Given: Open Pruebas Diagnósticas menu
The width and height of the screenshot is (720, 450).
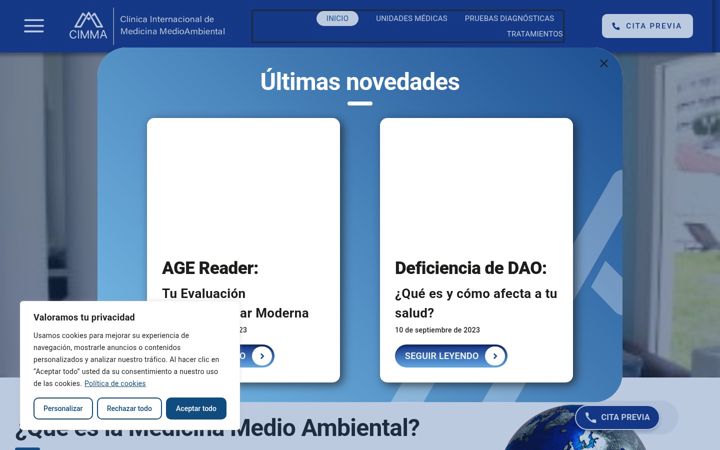Looking at the screenshot, I should pos(509,18).
